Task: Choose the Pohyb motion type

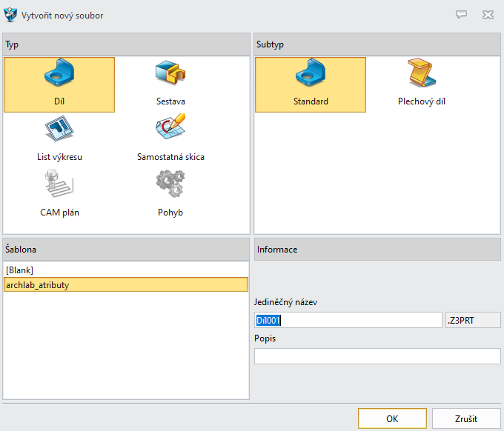Action: tap(170, 194)
